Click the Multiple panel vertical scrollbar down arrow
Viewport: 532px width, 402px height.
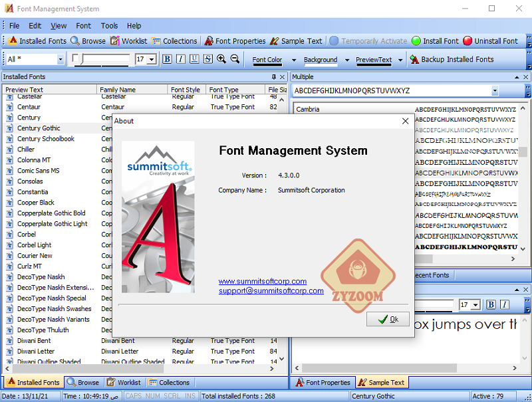tap(523, 249)
